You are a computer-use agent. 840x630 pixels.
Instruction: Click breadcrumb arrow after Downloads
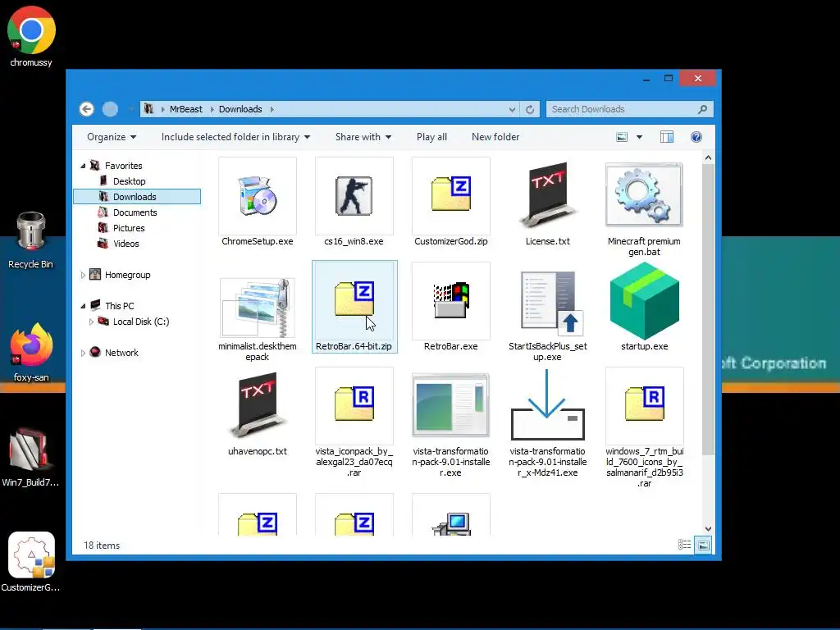[272, 109]
